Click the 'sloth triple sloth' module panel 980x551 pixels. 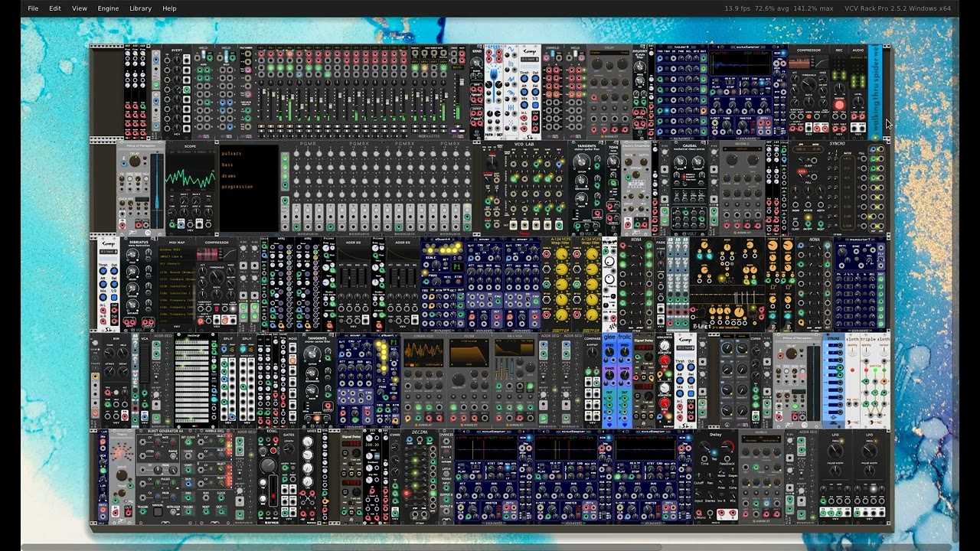click(x=867, y=380)
